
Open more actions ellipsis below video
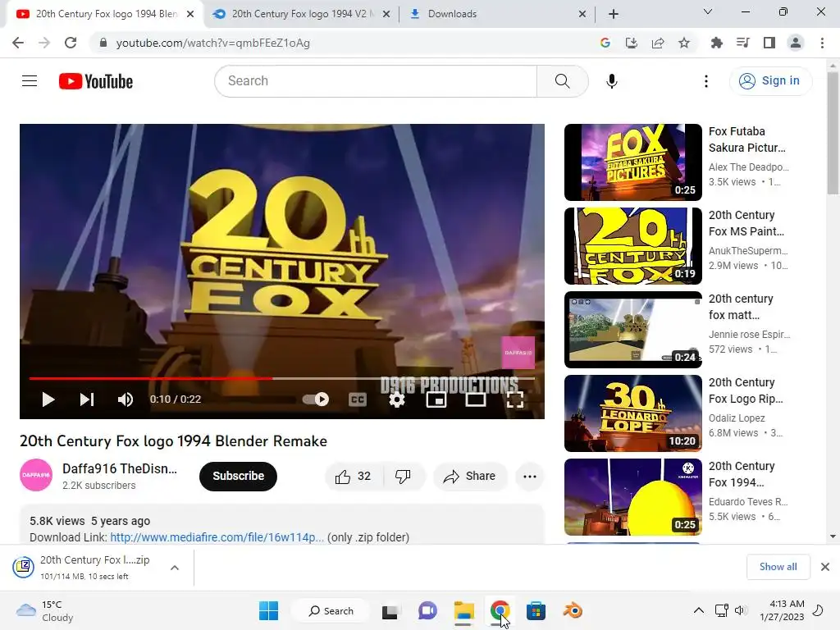pyautogui.click(x=529, y=477)
